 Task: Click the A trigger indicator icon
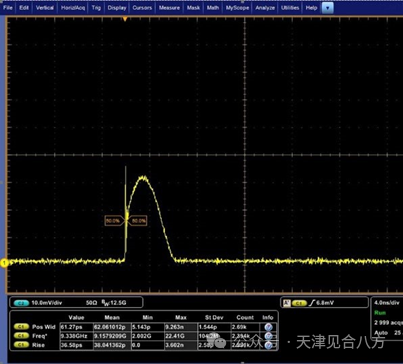287,303
